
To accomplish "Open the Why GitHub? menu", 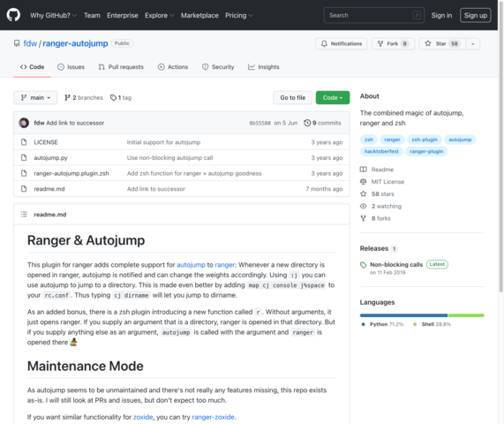I will pyautogui.click(x=53, y=15).
